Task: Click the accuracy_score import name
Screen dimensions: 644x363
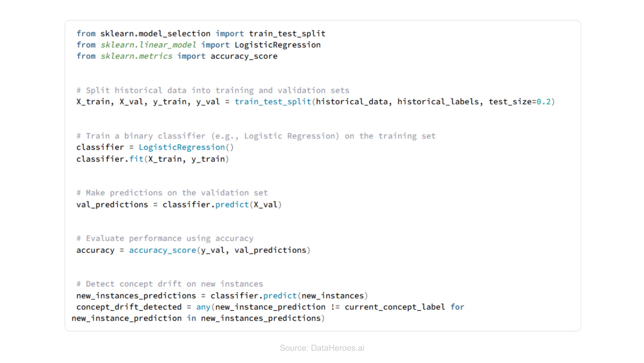Action: coord(244,56)
